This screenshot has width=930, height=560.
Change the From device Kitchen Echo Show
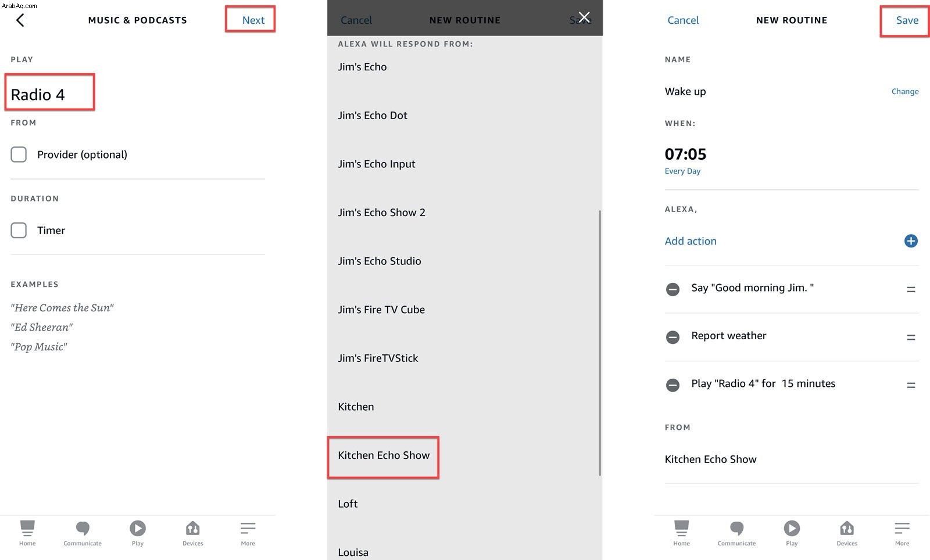(710, 460)
